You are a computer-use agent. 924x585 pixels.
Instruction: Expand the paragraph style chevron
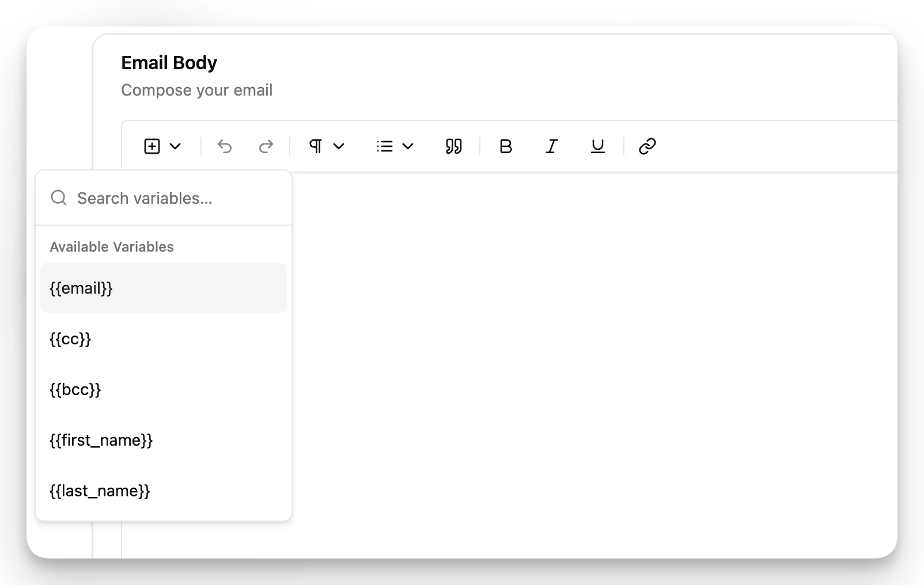click(x=339, y=146)
